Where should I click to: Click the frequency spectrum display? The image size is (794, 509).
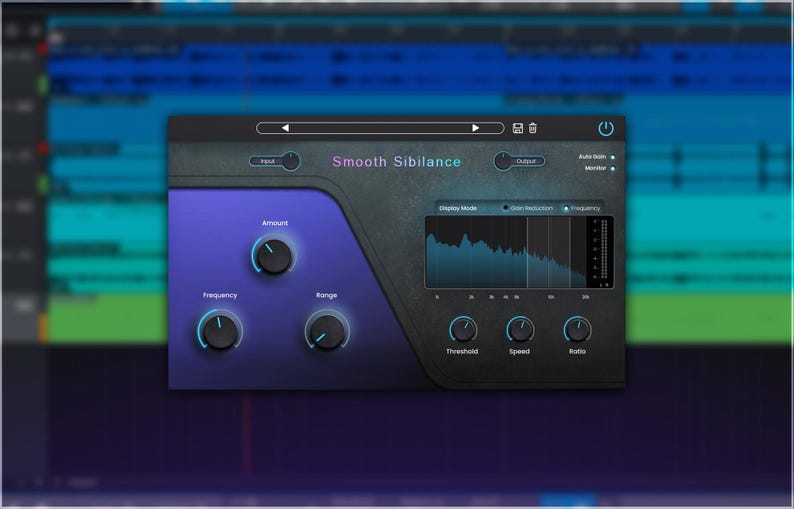pos(506,252)
